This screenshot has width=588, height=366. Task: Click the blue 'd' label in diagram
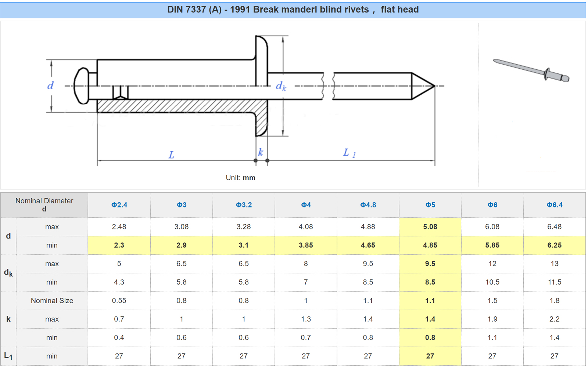pos(50,86)
